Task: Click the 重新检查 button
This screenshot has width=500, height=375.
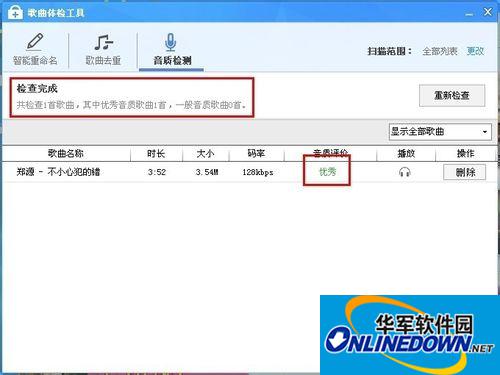Action: click(x=452, y=96)
